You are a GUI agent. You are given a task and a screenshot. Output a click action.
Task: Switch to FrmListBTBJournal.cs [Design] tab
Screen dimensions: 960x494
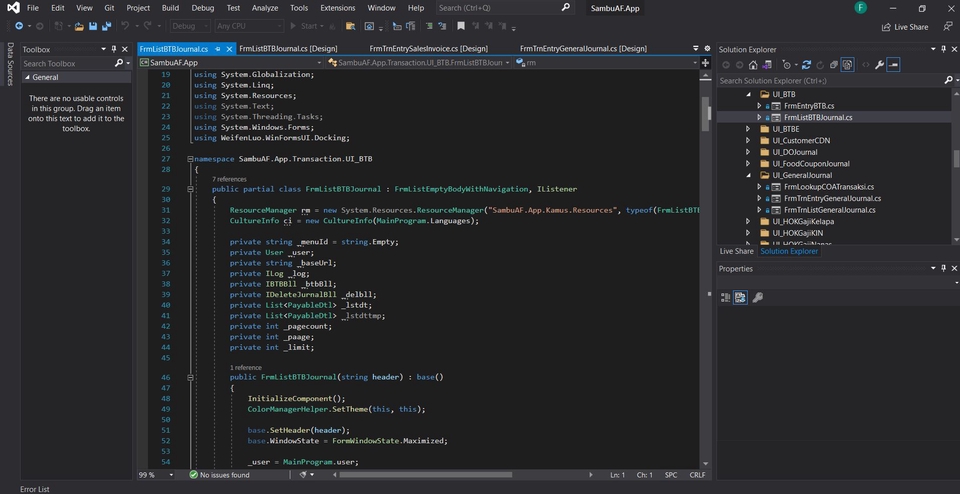(x=288, y=49)
